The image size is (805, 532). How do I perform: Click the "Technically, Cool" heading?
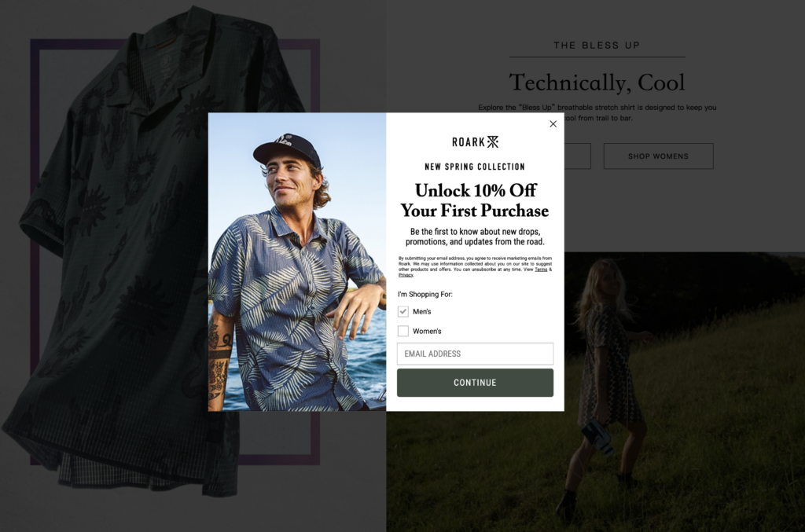[597, 83]
